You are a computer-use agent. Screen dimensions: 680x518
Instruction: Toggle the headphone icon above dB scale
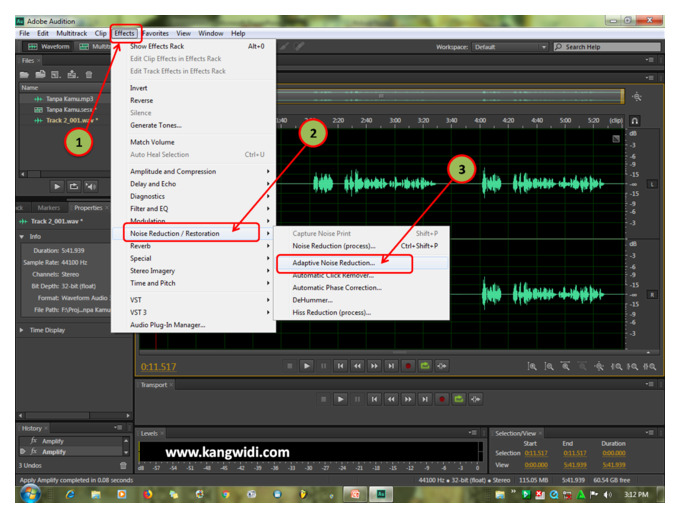(634, 121)
